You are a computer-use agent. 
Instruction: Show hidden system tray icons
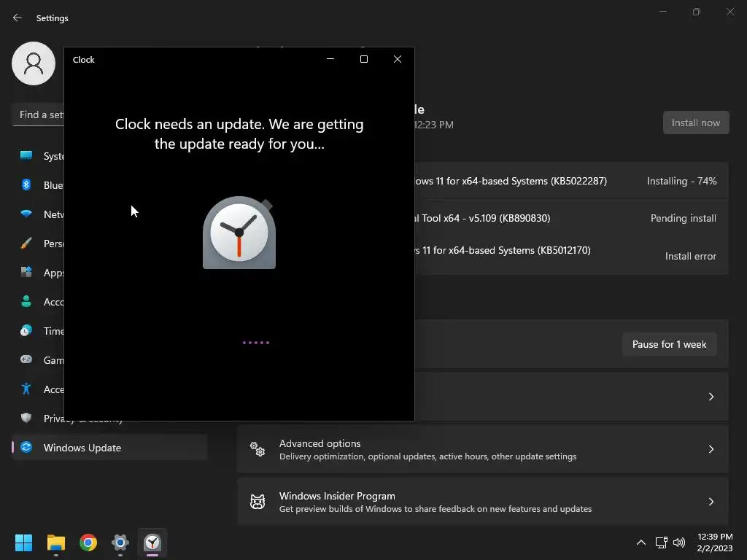pos(641,542)
